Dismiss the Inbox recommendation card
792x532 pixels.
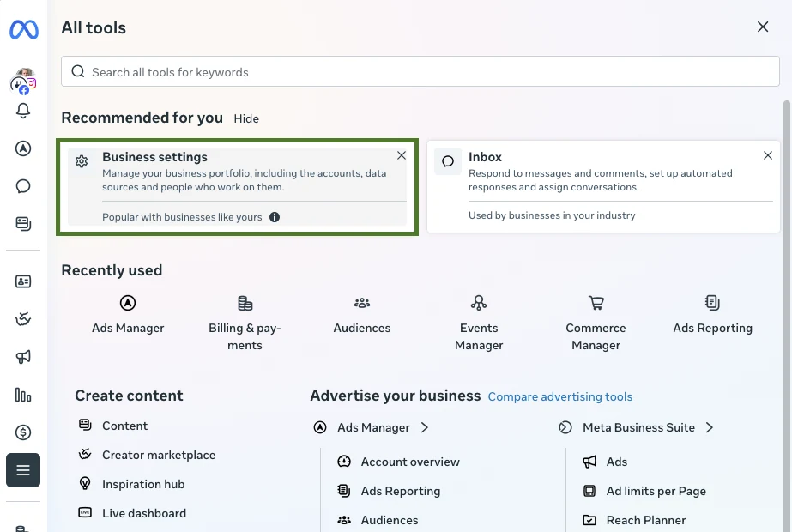point(768,155)
